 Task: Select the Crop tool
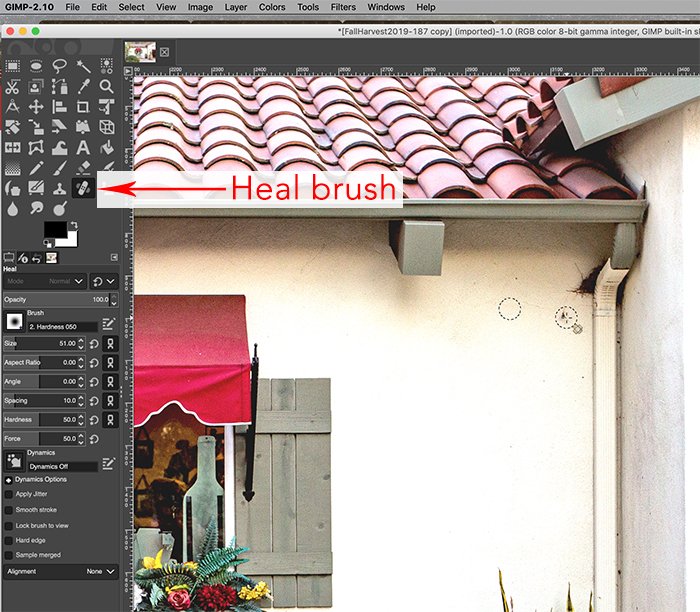pos(83,107)
